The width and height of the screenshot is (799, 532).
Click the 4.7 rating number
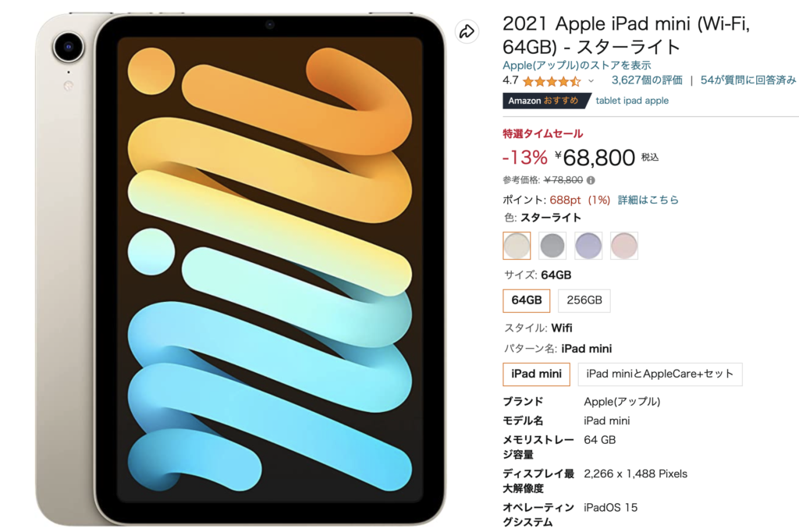tap(510, 80)
